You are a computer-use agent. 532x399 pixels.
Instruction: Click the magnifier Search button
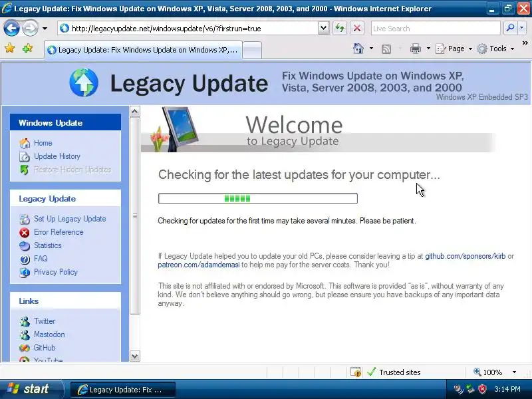coord(509,28)
